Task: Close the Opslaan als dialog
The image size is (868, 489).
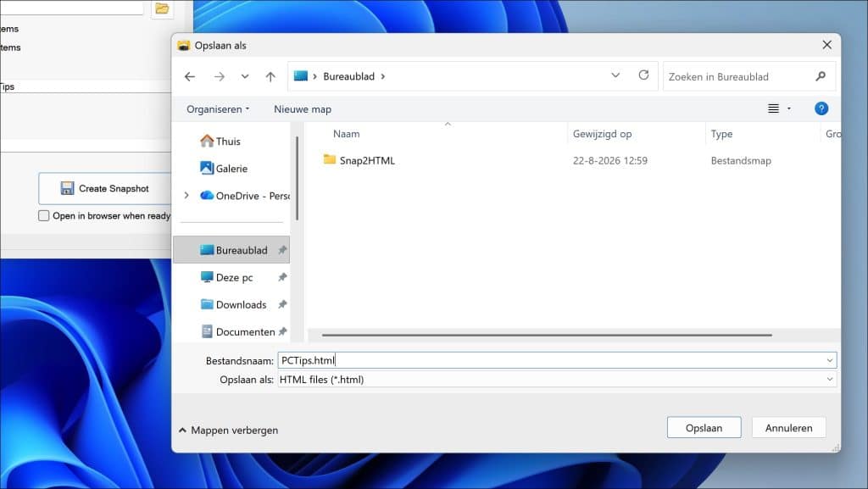Action: [x=826, y=45]
